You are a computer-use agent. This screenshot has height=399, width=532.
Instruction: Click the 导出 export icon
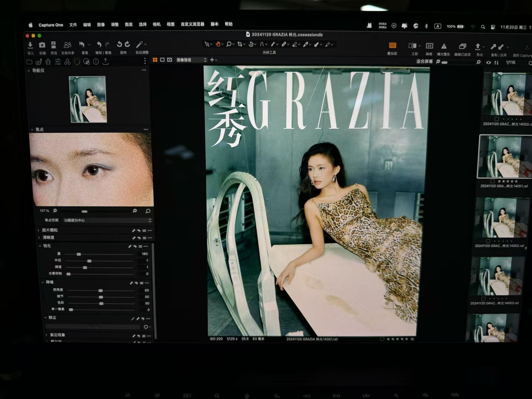click(x=478, y=47)
